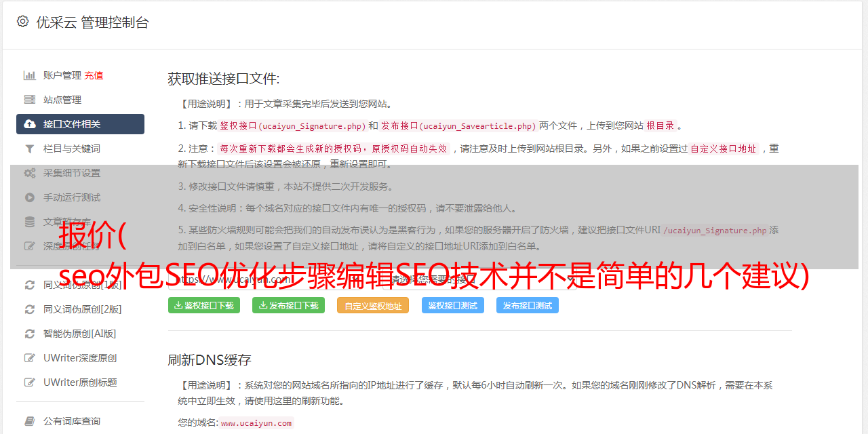Go to UWriter深度原创 page

80,358
